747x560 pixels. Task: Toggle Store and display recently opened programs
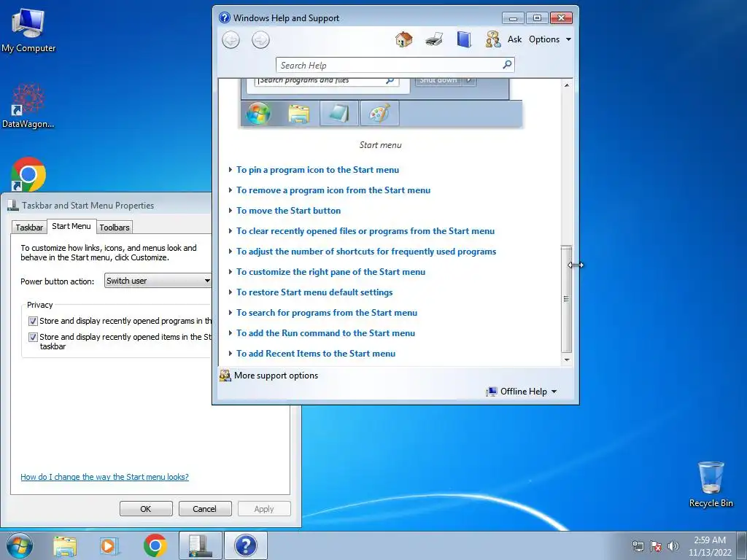[33, 321]
